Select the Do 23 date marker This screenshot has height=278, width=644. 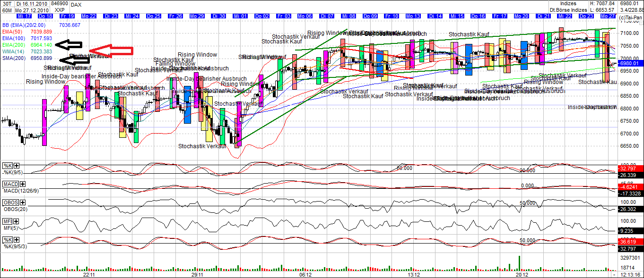coord(587,16)
